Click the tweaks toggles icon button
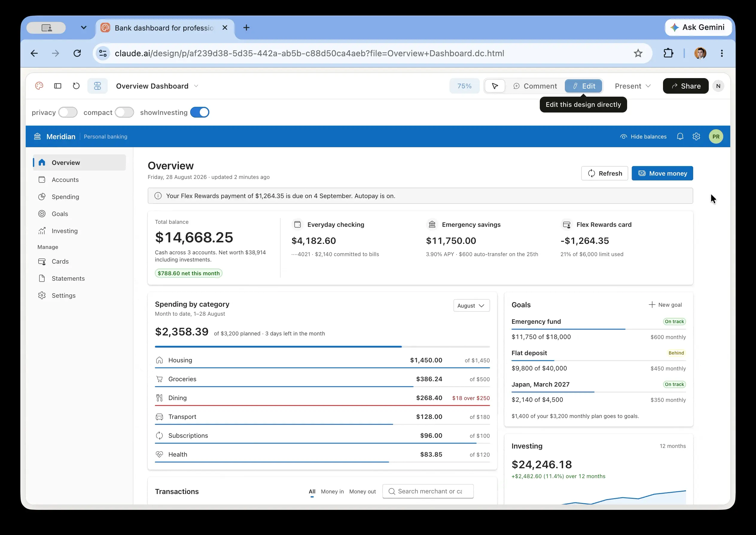The height and width of the screenshot is (535, 756). pos(97,86)
